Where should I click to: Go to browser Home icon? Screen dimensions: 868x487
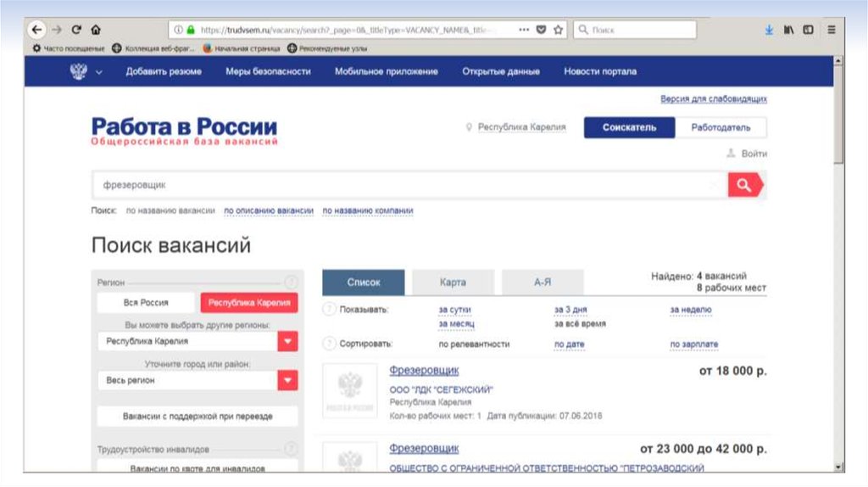[x=96, y=30]
